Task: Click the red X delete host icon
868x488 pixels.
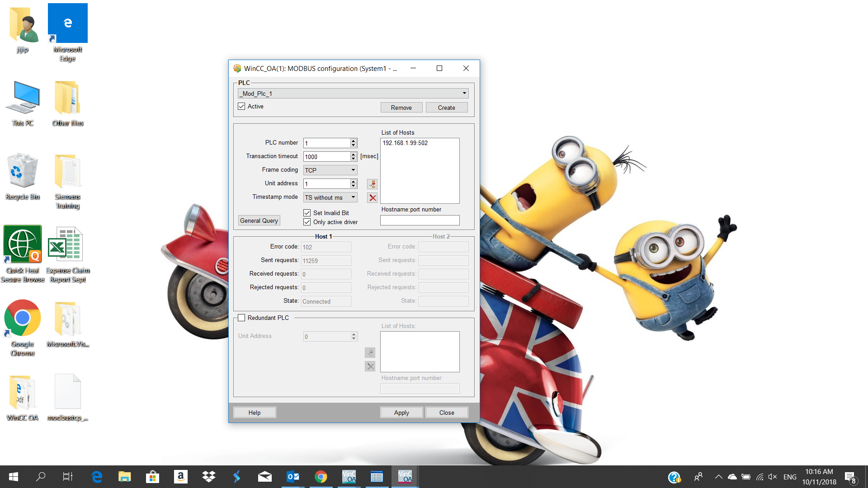Action: tap(372, 198)
